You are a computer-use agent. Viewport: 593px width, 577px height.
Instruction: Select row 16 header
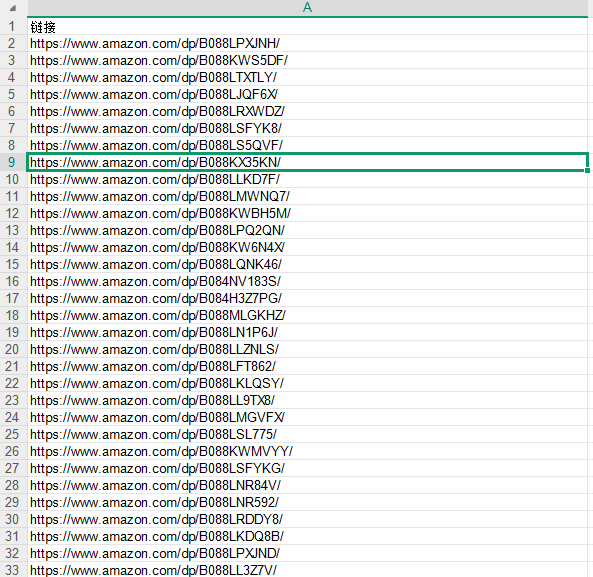click(13, 281)
